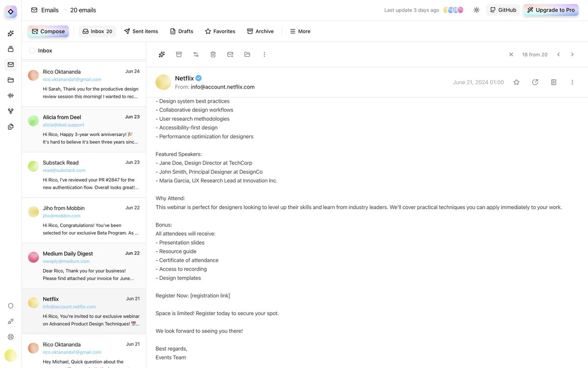Archive the open Netflix email
588x368 pixels.
click(179, 54)
